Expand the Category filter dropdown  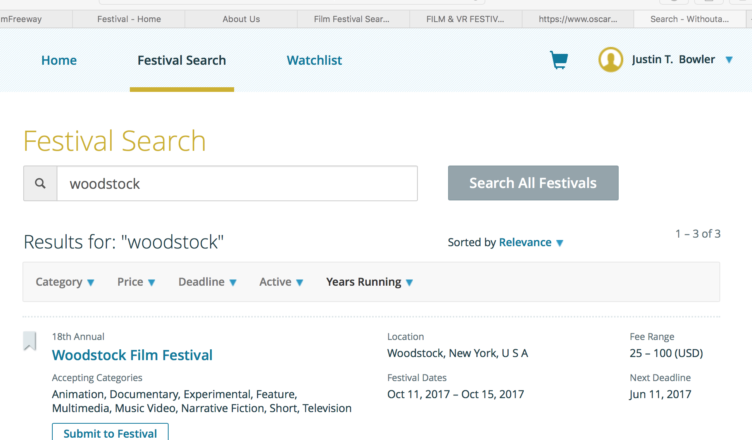click(65, 282)
